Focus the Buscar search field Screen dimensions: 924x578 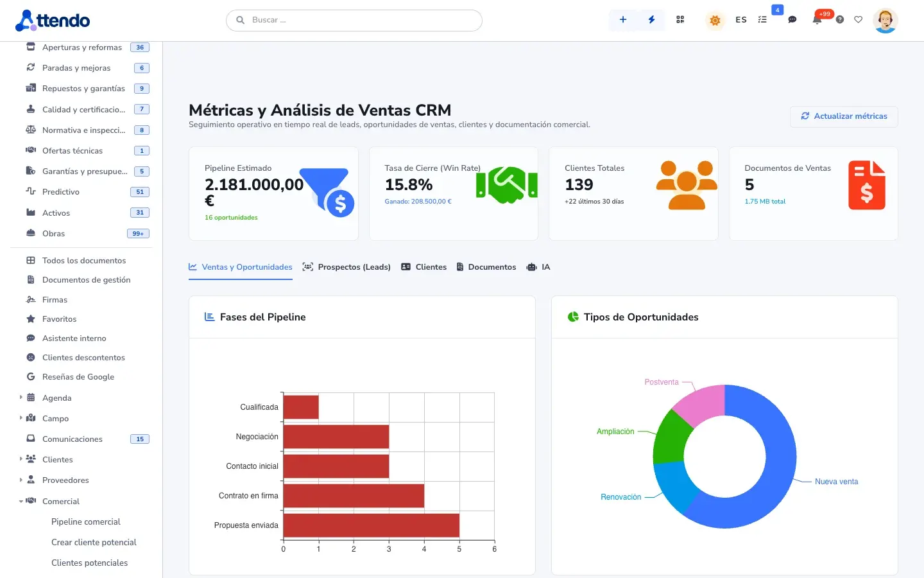tap(354, 20)
